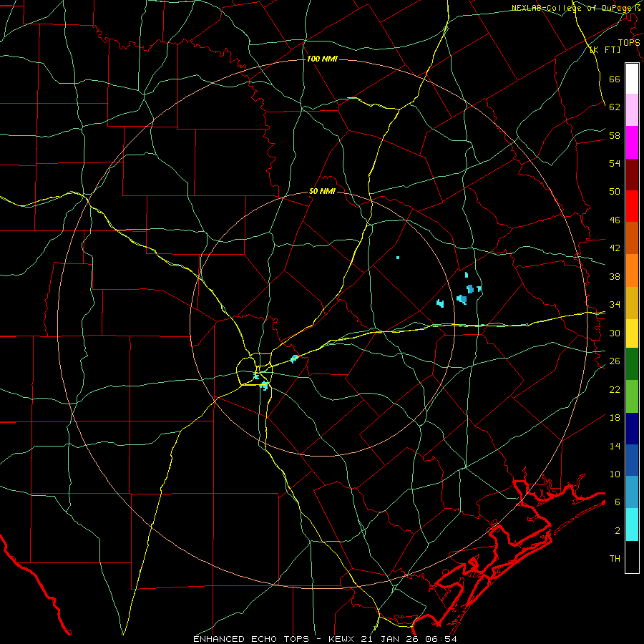
Task: Click the '21 JAN 26' date in footer
Action: pyautogui.click(x=391, y=639)
